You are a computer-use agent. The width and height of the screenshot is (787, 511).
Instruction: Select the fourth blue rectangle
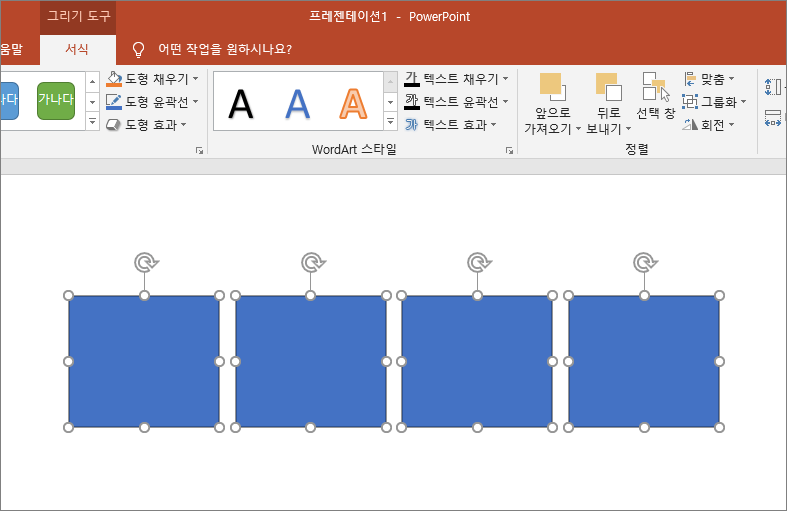(644, 361)
